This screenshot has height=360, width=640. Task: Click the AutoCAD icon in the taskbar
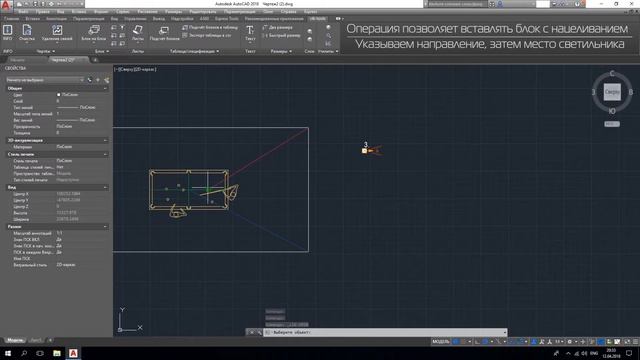tap(73, 353)
